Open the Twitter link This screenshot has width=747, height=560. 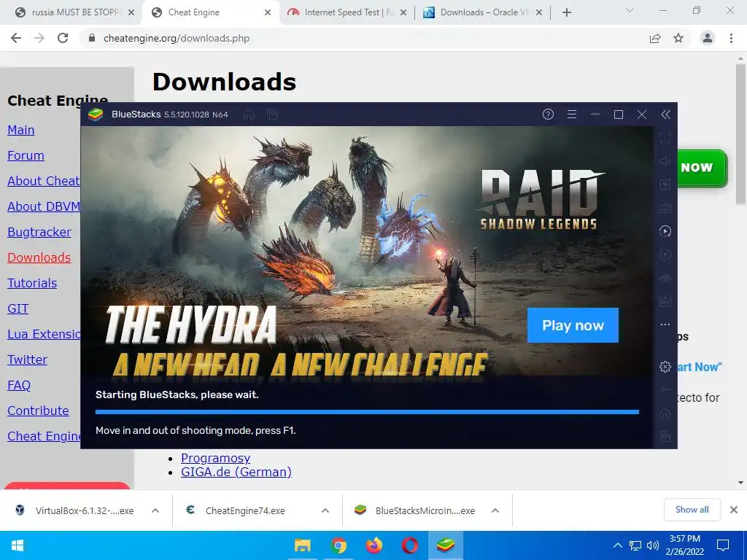(27, 359)
